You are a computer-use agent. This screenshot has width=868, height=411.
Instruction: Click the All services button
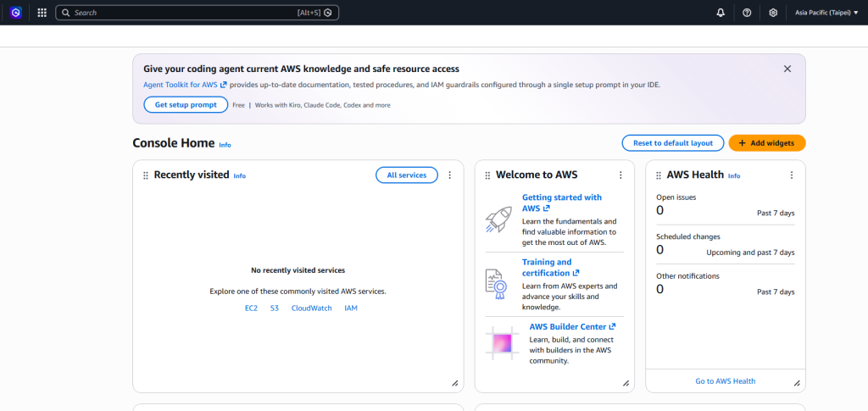[407, 175]
